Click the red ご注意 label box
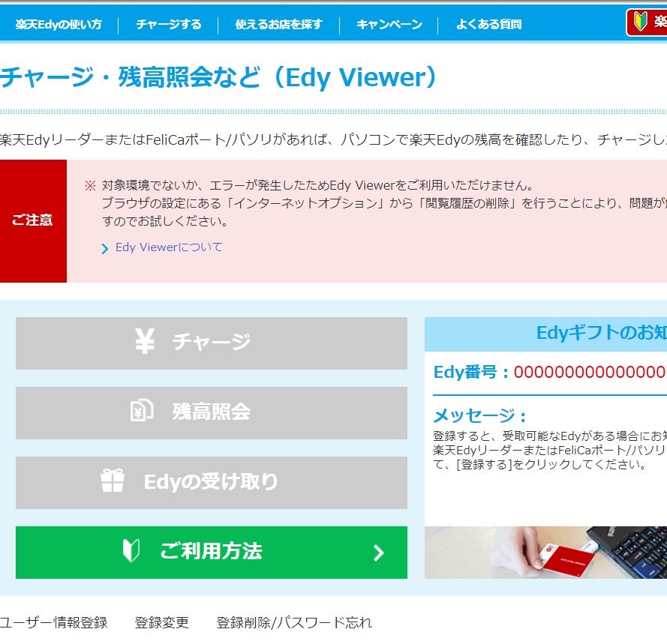This screenshot has height=644, width=667. tap(33, 220)
